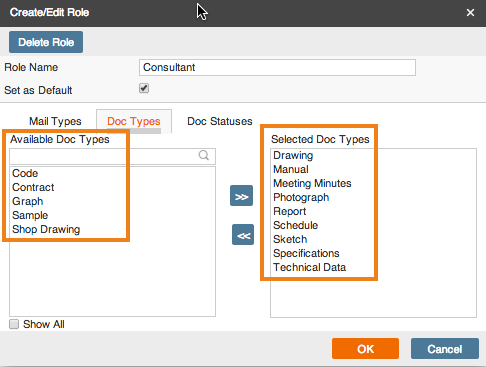Screen dimensions: 486x367
Task: Enable the Show All checkbox
Action: (14, 324)
